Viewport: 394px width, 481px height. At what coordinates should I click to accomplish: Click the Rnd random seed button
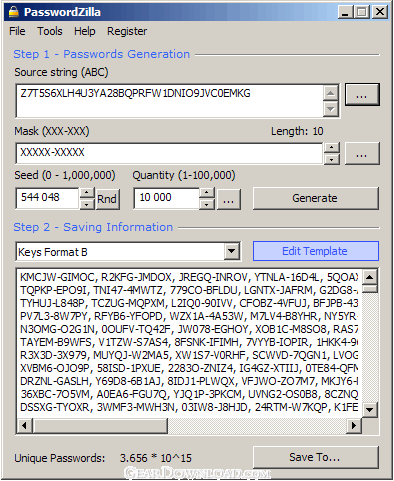(107, 199)
